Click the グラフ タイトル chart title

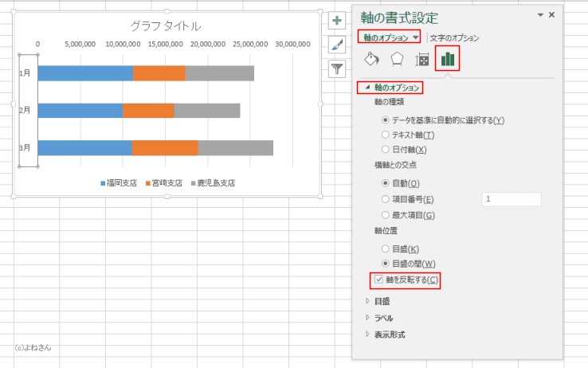pos(166,25)
